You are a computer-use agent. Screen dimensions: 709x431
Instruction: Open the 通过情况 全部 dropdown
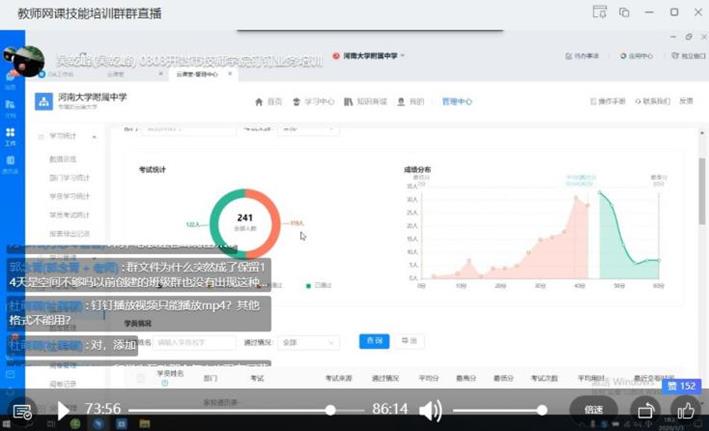coord(308,342)
